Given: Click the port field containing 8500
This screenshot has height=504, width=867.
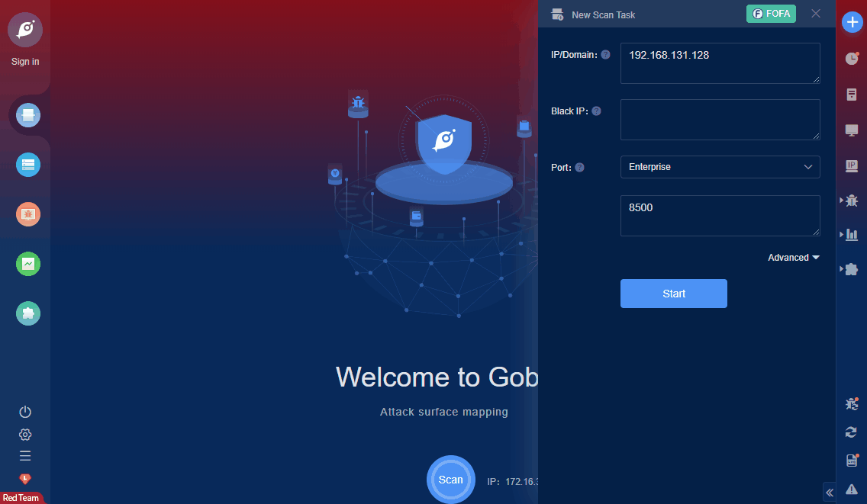Looking at the screenshot, I should pos(720,216).
